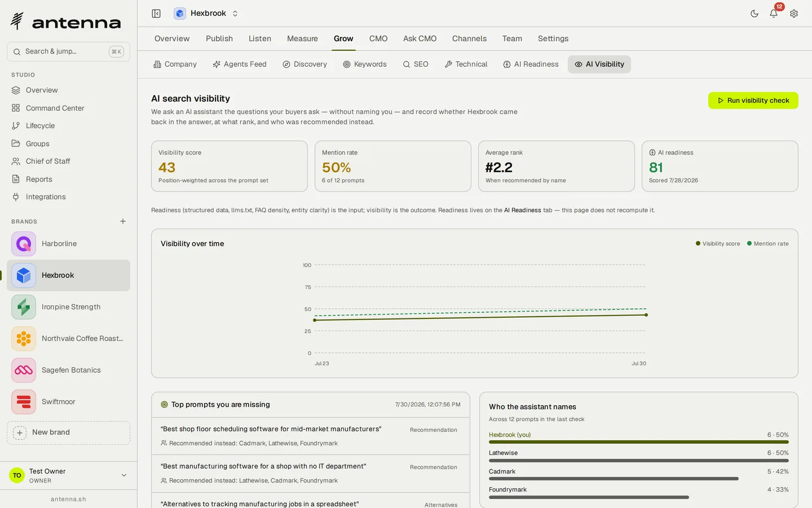812x508 pixels.
Task: Click the Average rank card
Action: pos(557,167)
